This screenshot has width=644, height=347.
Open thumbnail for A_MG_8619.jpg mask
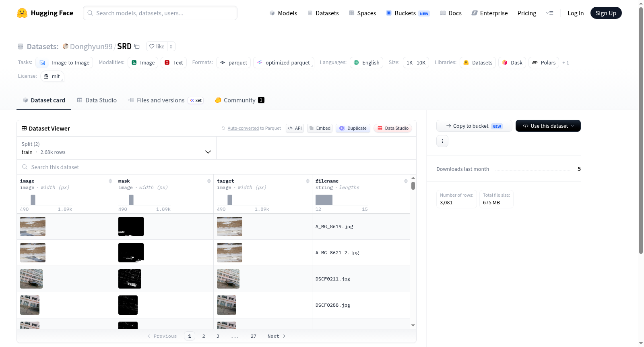pyautogui.click(x=131, y=226)
